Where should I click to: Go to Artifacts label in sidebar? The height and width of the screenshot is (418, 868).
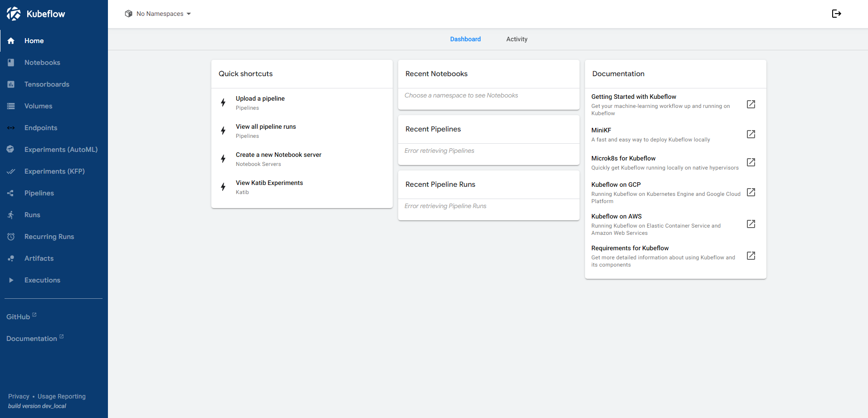(39, 258)
